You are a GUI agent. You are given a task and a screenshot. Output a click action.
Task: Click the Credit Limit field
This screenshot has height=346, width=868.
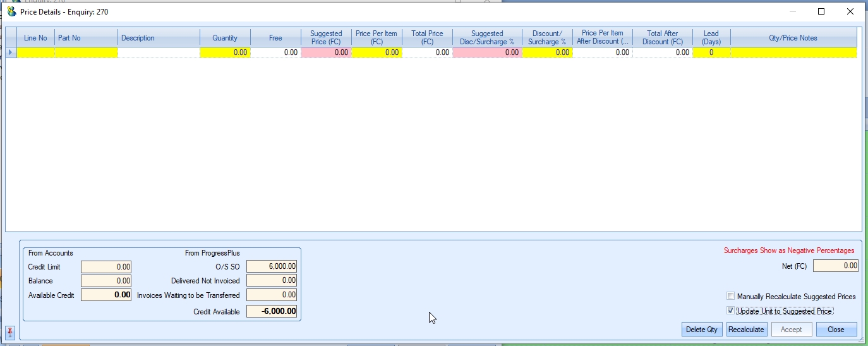(x=106, y=267)
